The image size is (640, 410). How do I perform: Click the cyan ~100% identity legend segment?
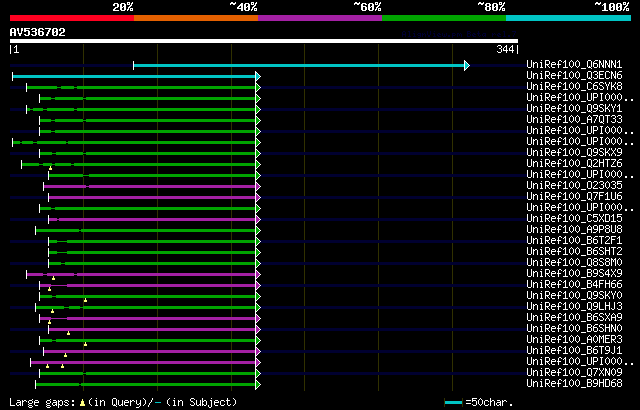569,18
